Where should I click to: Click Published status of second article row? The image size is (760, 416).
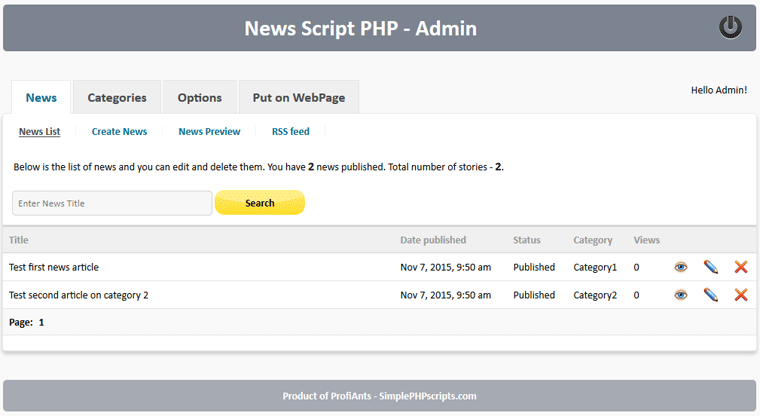tap(534, 295)
